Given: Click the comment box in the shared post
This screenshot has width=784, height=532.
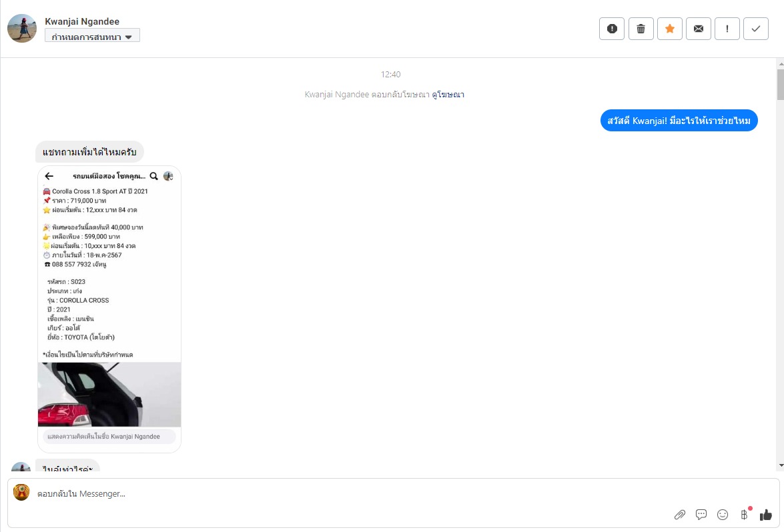Looking at the screenshot, I should (x=109, y=436).
